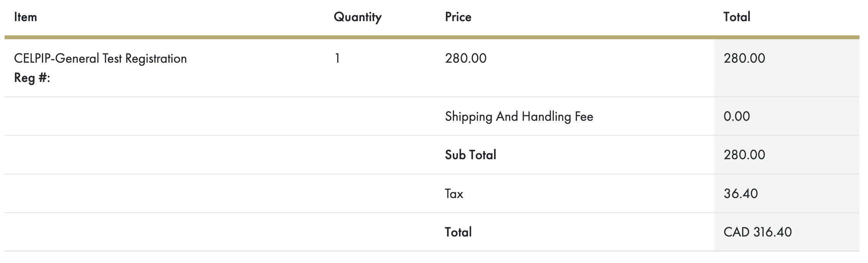Image resolution: width=868 pixels, height=263 pixels.
Task: Click the gold divider line under headers
Action: 432,37
